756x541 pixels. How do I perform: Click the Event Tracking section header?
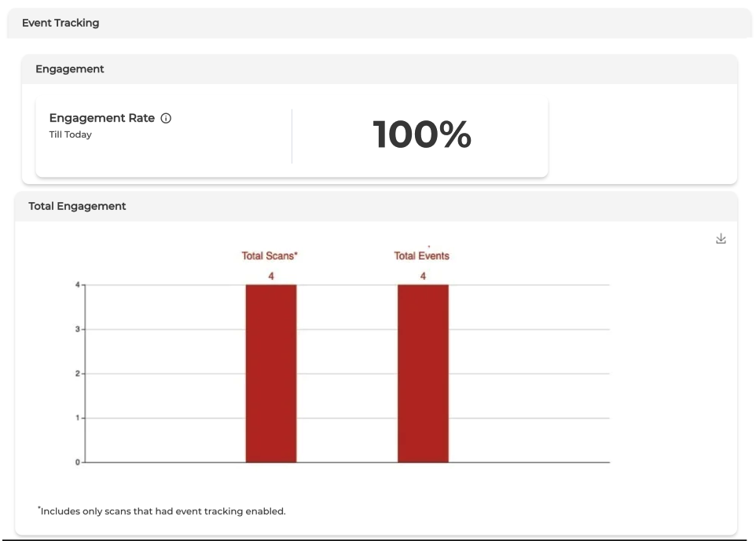click(x=61, y=23)
